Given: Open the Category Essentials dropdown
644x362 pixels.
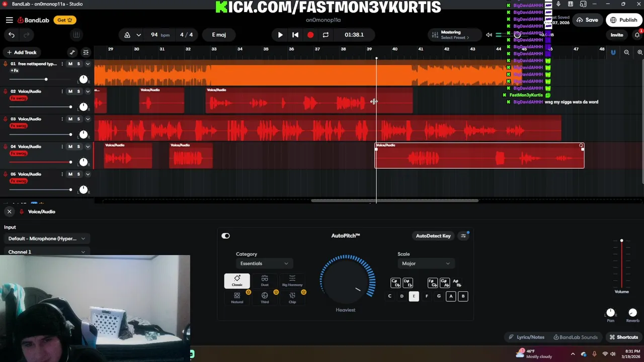Looking at the screenshot, I should [264, 263].
